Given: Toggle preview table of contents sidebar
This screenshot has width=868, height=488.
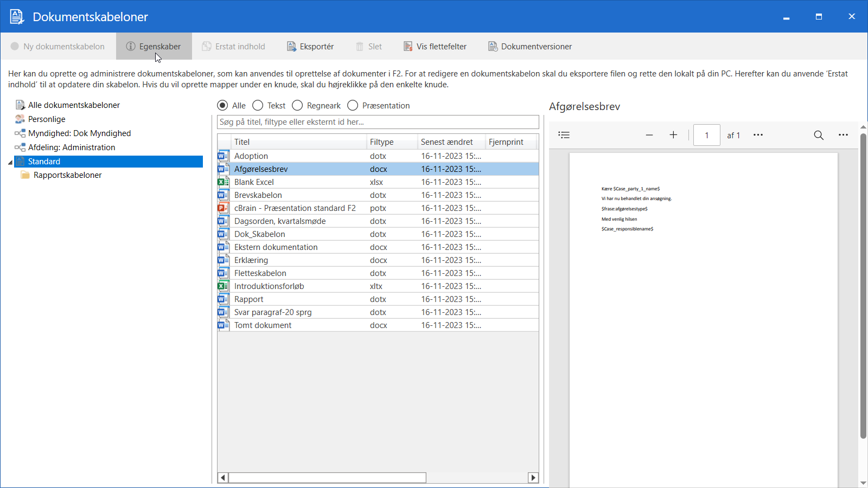Looking at the screenshot, I should click(x=564, y=135).
